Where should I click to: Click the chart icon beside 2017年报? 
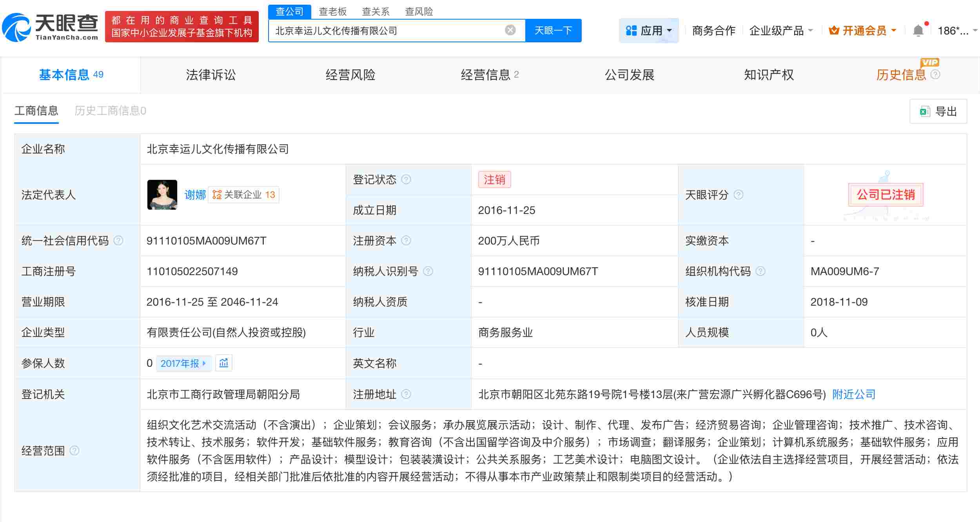(x=223, y=363)
